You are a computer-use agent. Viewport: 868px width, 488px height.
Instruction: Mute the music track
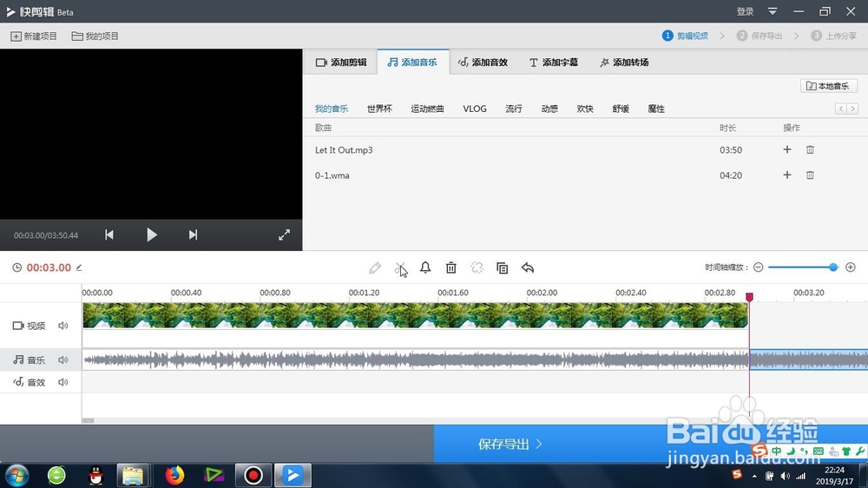(x=63, y=360)
